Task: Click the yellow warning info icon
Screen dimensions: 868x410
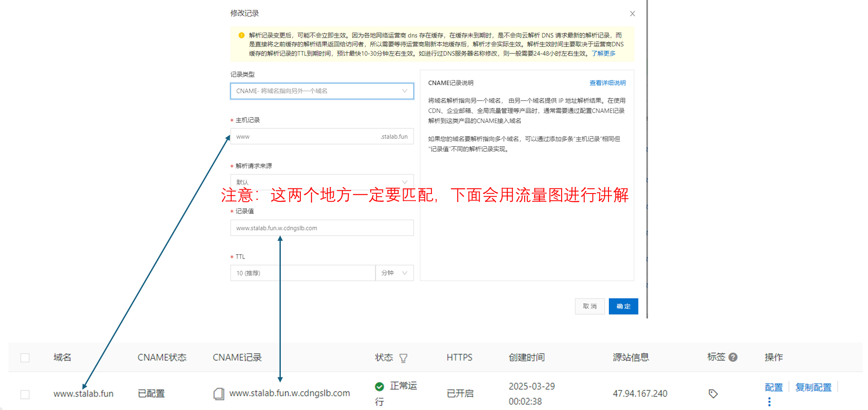Action: [241, 35]
